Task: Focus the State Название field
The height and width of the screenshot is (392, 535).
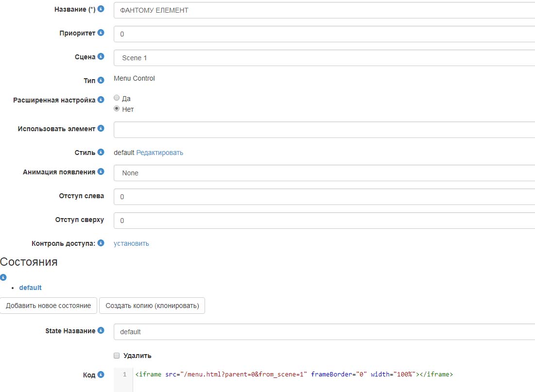Action: coord(324,332)
